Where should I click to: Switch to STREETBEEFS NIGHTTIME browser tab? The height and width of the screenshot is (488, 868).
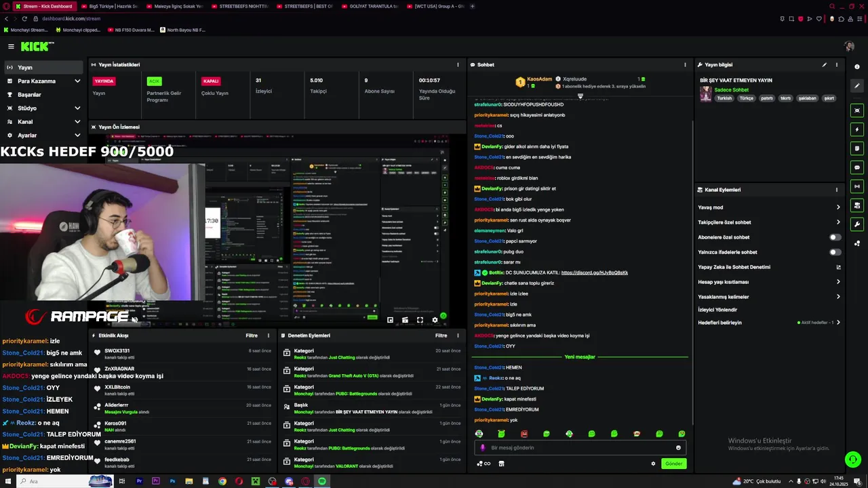(x=239, y=6)
